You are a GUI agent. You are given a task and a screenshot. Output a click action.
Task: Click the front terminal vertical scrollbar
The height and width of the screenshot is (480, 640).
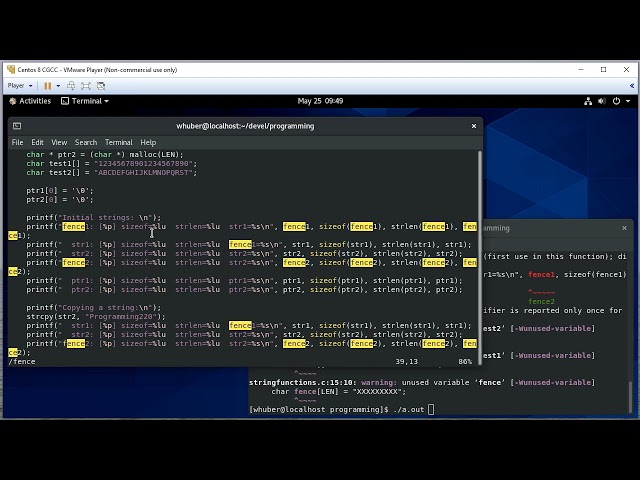[480, 257]
